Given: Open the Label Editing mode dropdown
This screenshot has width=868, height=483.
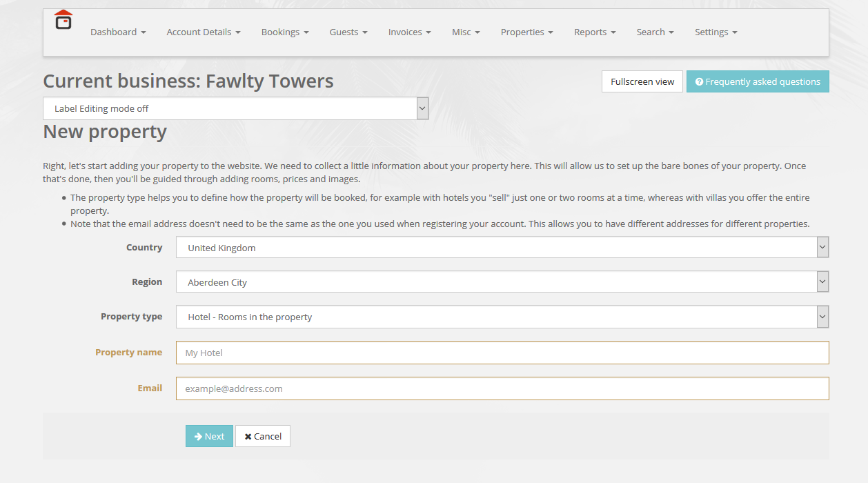Looking at the screenshot, I should [x=236, y=108].
